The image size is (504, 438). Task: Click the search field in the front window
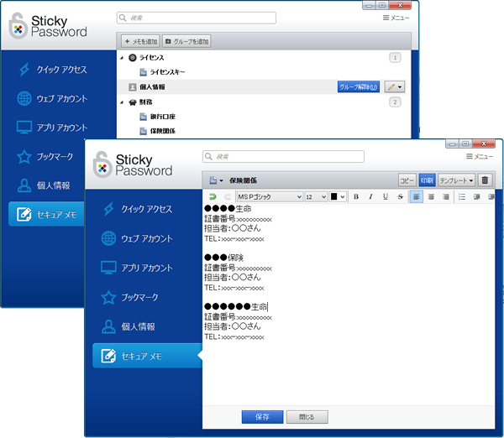click(x=283, y=156)
